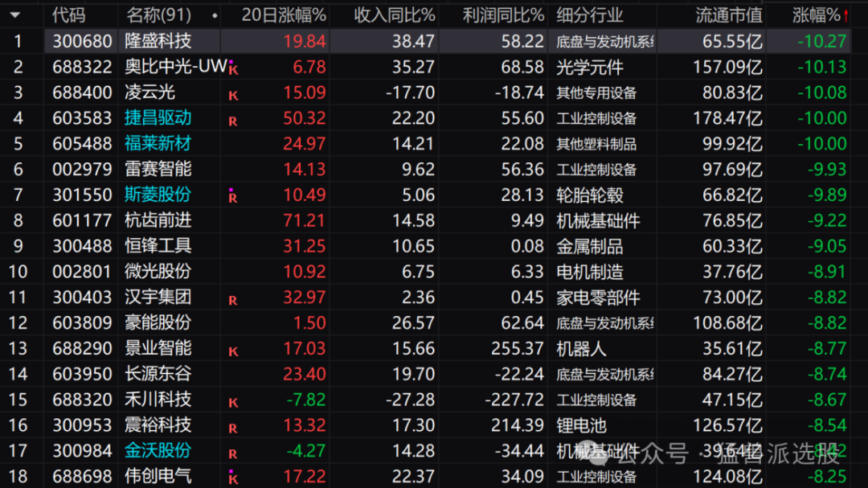Click industry cell 轮胎轮毂

(590, 195)
